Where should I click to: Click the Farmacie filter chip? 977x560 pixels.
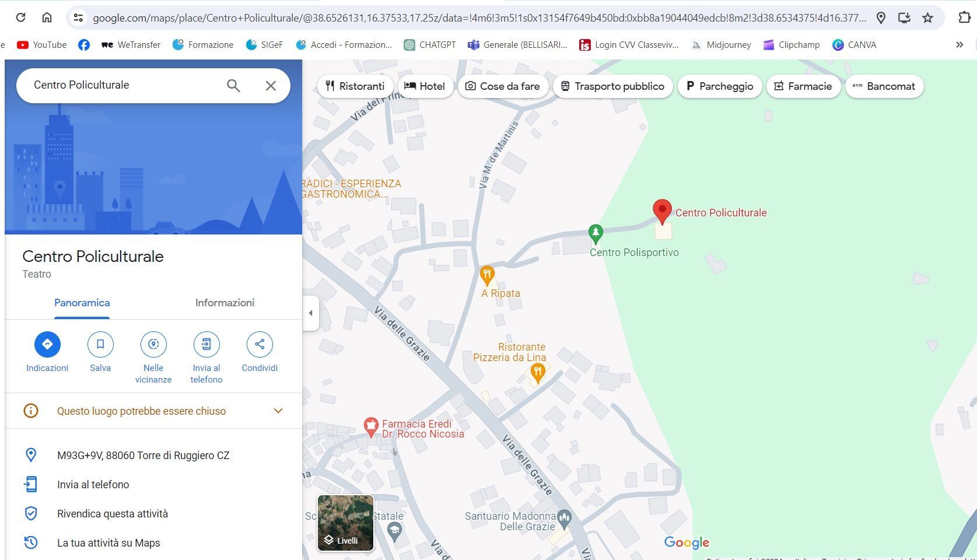coord(803,86)
